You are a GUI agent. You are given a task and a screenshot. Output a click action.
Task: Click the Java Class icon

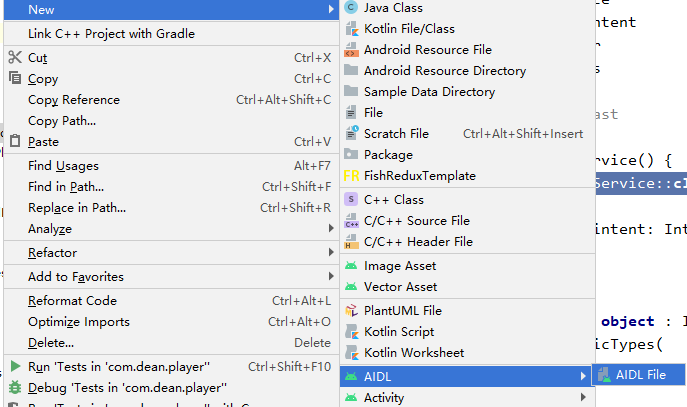(x=351, y=7)
